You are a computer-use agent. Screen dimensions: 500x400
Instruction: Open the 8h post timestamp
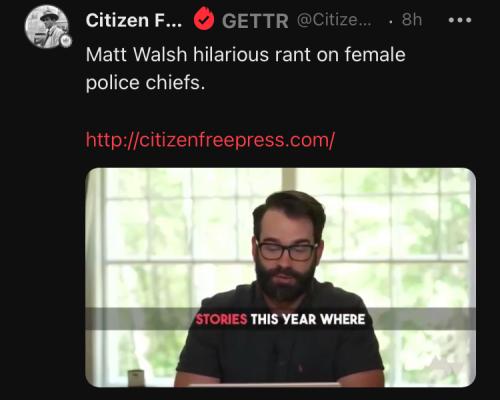tap(412, 20)
